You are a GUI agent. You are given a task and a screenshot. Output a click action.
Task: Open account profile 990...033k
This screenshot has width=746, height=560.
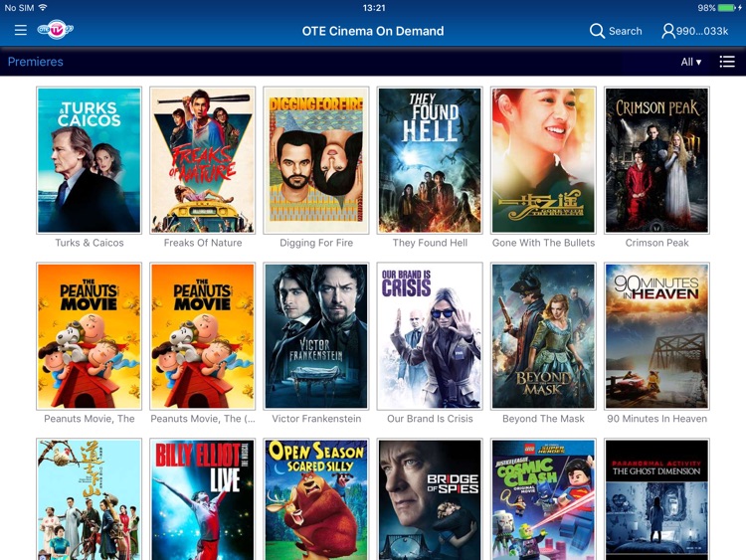click(695, 31)
